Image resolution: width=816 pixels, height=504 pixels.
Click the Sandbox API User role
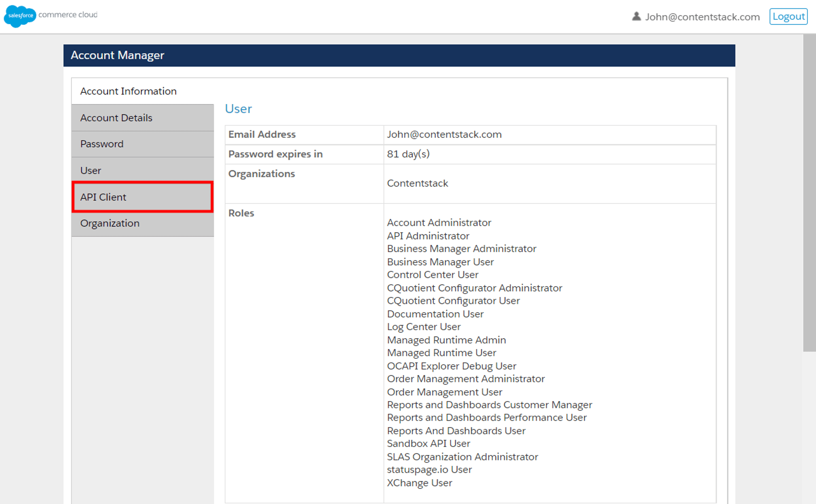coord(429,444)
